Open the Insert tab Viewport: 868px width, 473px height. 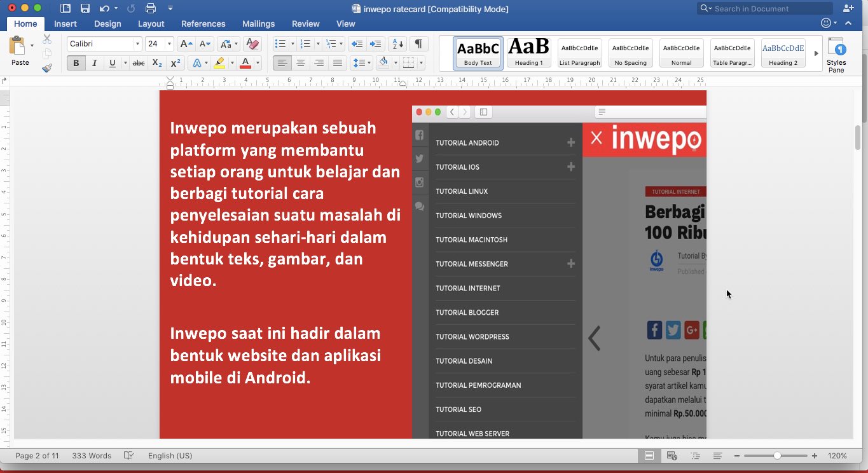65,24
